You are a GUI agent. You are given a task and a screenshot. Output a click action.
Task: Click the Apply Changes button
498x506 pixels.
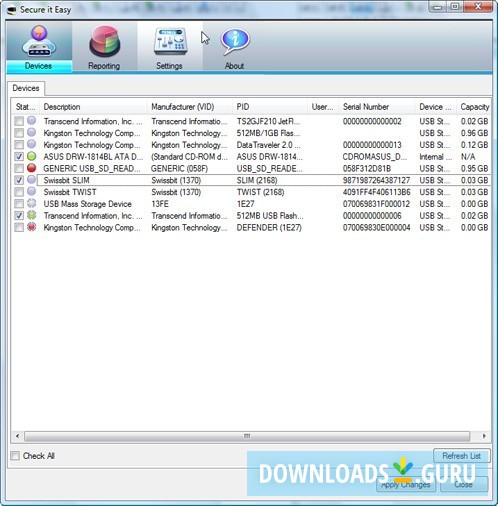pos(406,484)
